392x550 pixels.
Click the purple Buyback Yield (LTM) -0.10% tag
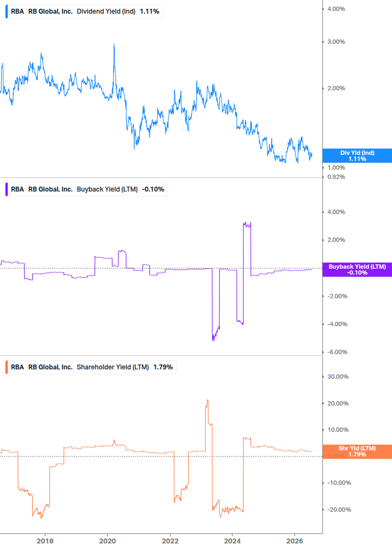358,270
